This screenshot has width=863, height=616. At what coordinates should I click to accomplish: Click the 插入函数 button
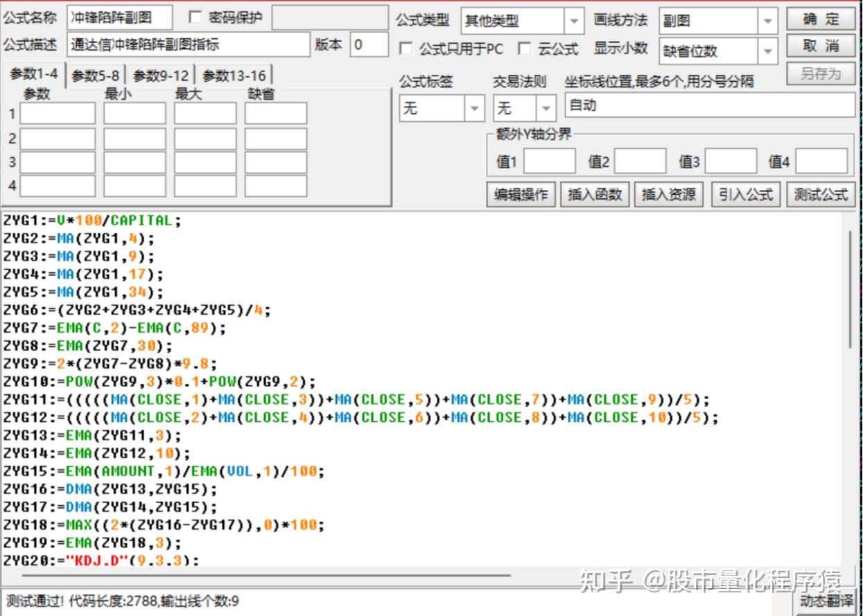coord(595,195)
